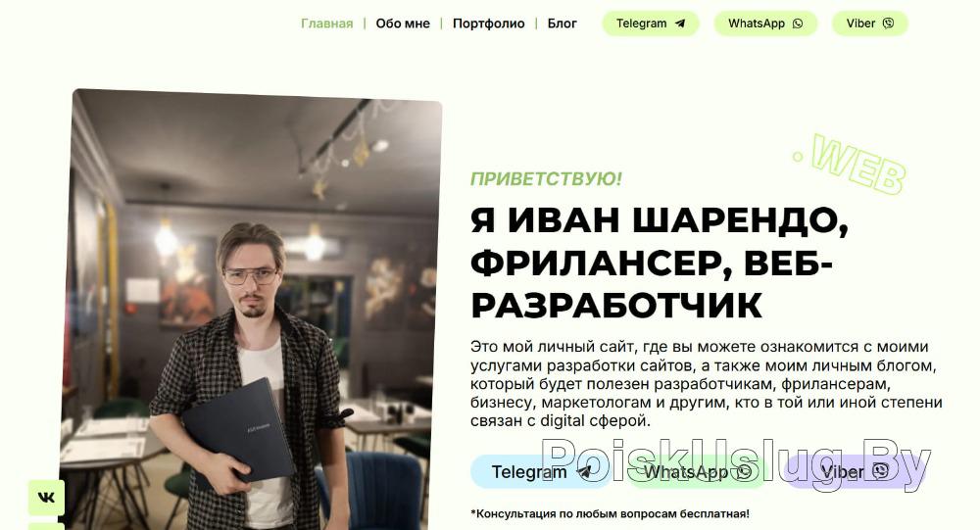Navigate to the Блог section
Screen dimensions: 980x530
tap(562, 24)
